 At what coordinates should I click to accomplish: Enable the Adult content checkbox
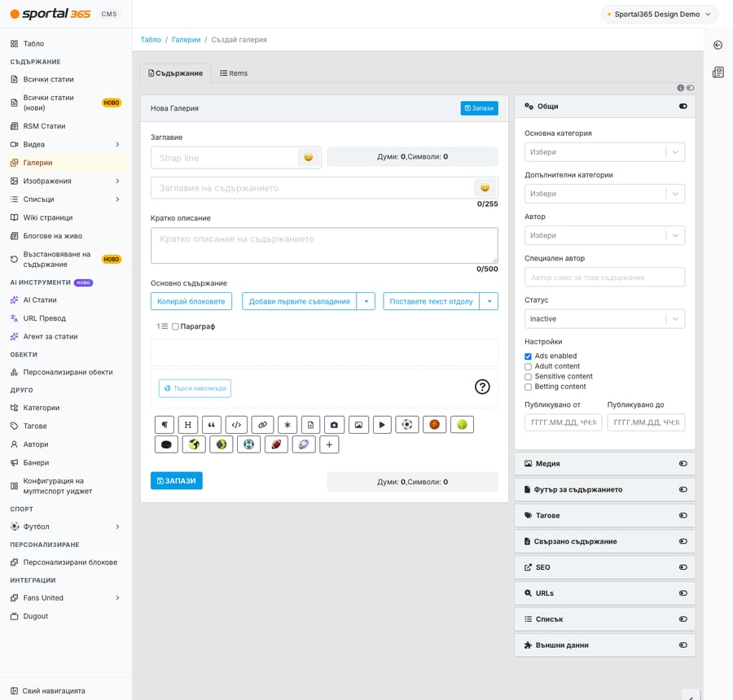pos(528,366)
